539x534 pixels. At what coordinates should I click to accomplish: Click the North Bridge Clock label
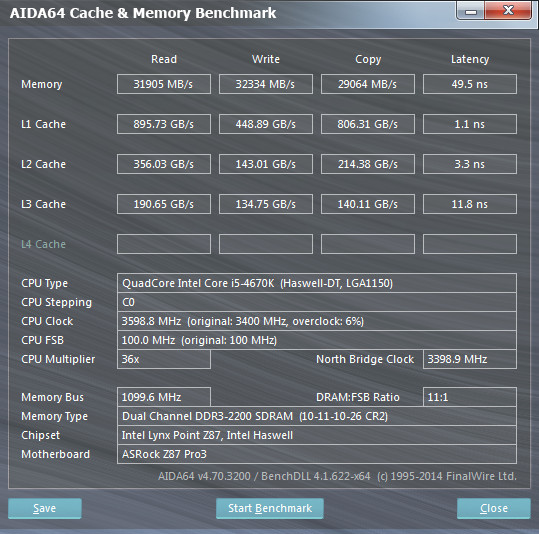coord(365,359)
